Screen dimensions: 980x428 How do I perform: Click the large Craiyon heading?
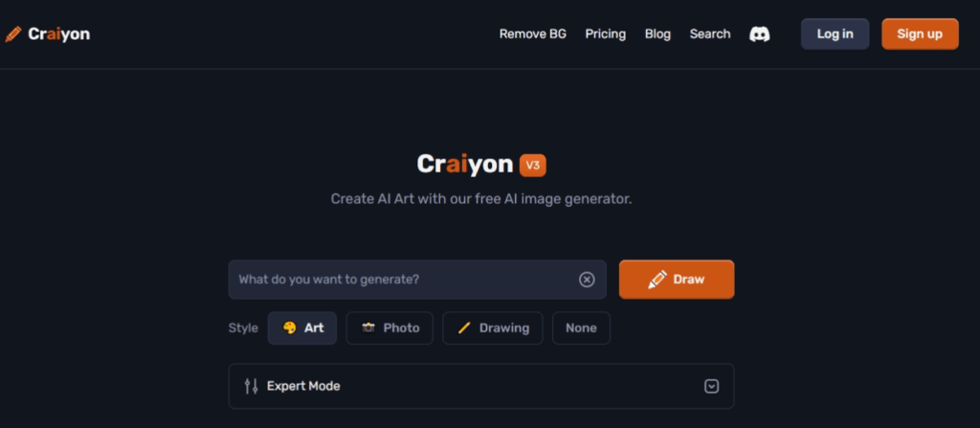pos(465,165)
